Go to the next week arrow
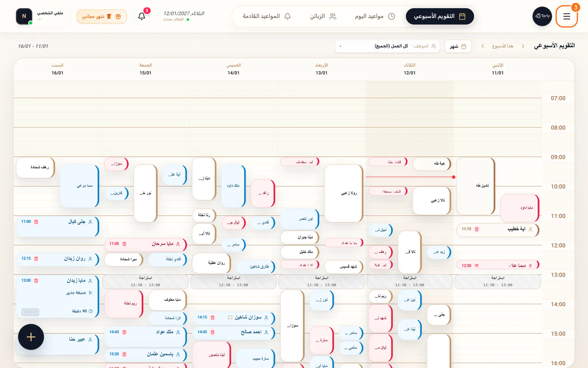The image size is (588, 368). (483, 46)
